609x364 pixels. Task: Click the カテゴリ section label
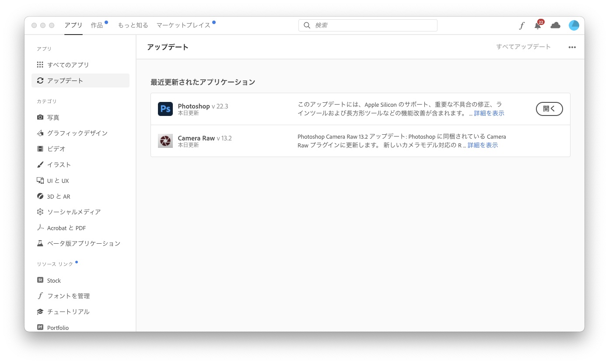(x=47, y=101)
